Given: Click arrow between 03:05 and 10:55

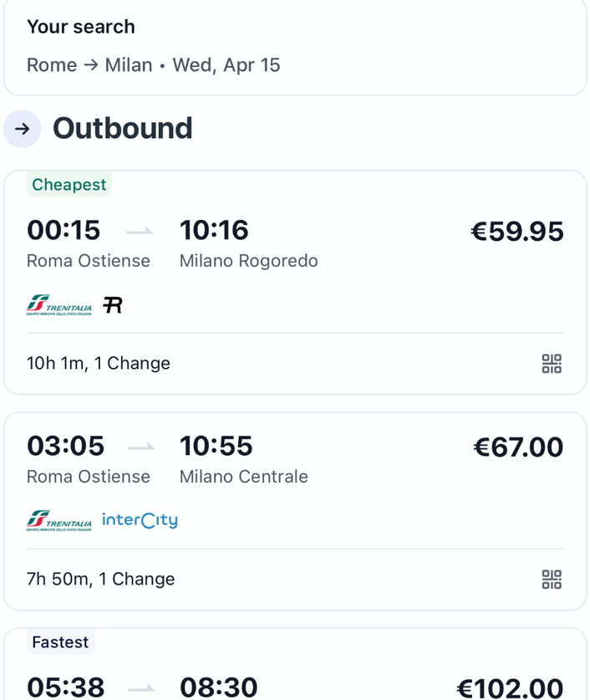Looking at the screenshot, I should [x=141, y=447].
